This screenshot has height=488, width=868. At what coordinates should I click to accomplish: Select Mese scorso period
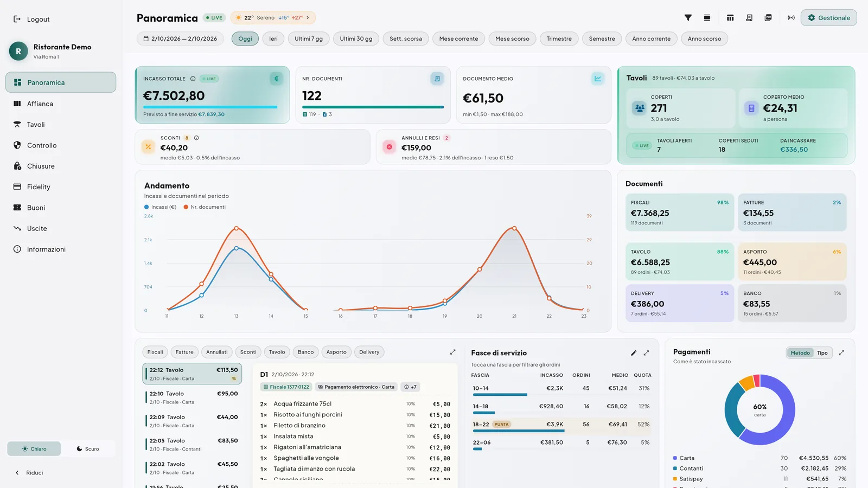tap(512, 38)
